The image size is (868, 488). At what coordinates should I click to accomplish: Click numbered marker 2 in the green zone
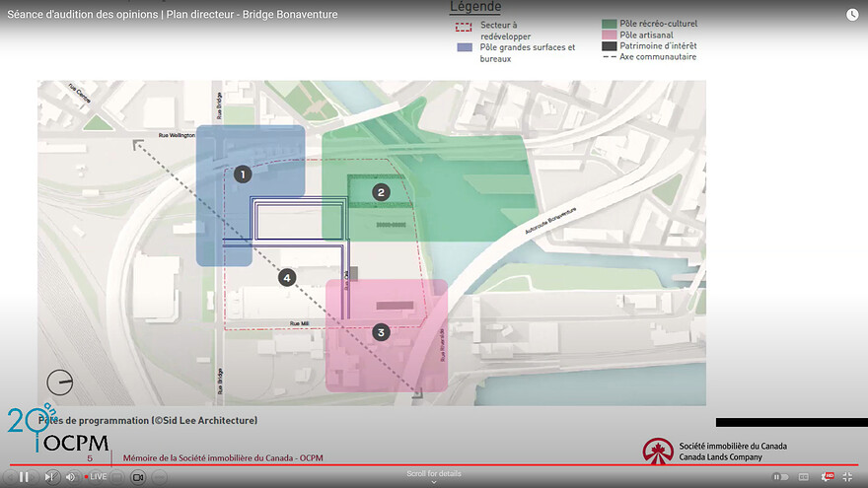coord(381,192)
